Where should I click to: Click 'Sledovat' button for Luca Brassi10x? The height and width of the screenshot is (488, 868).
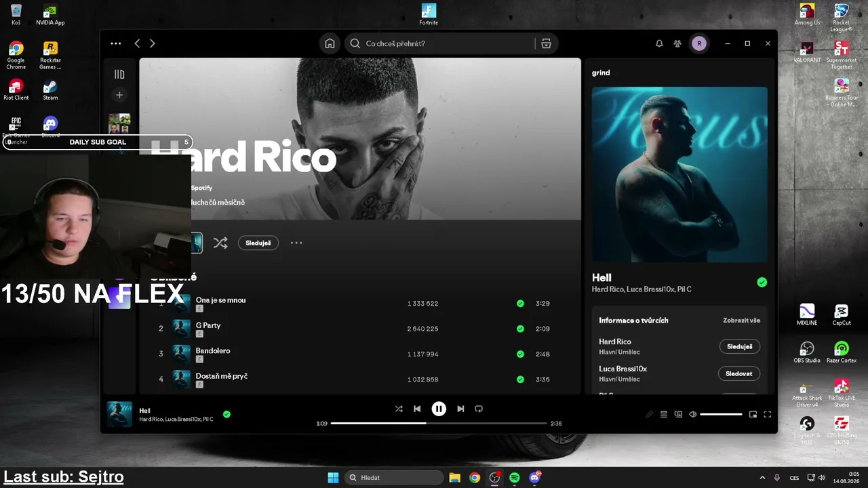739,373
